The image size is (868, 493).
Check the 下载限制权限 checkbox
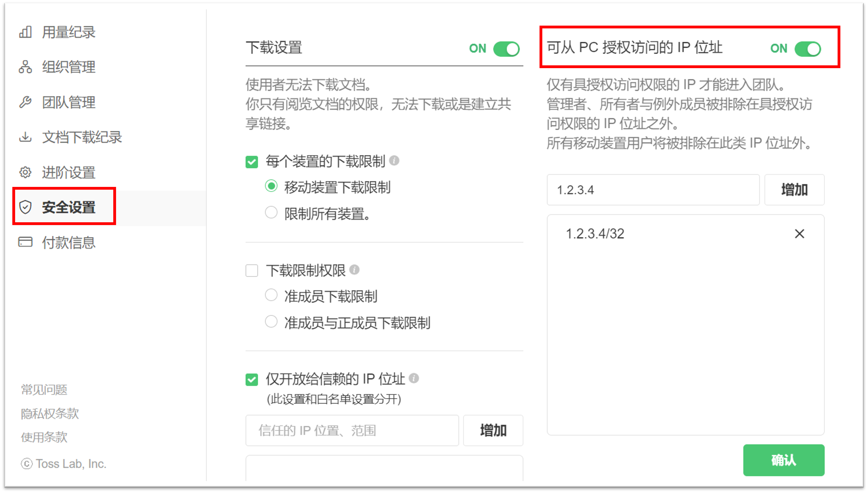pyautogui.click(x=252, y=271)
